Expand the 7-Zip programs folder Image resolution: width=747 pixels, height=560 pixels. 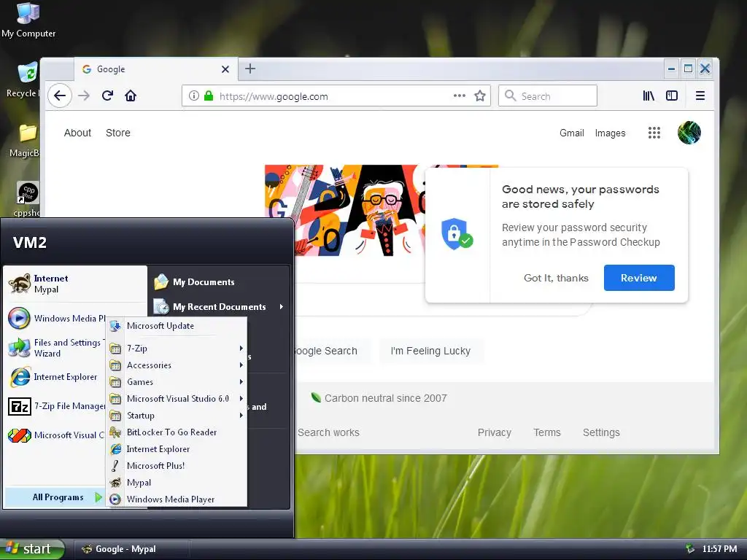(177, 348)
